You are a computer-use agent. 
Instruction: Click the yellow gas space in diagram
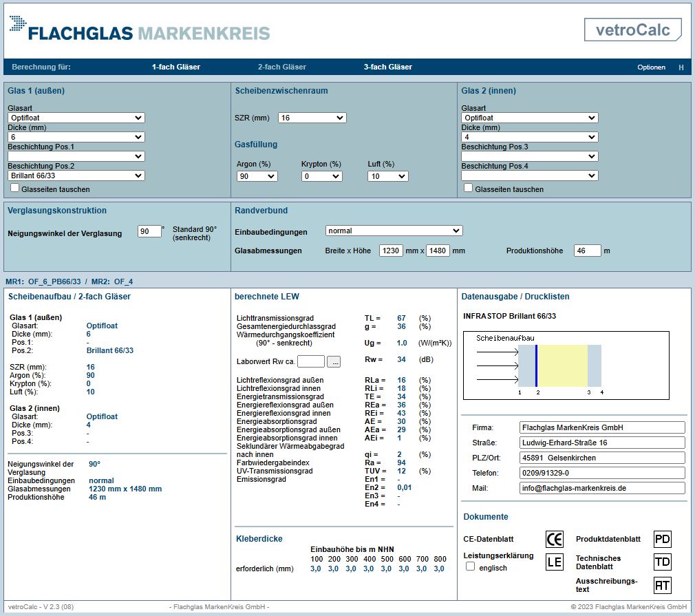pos(562,366)
